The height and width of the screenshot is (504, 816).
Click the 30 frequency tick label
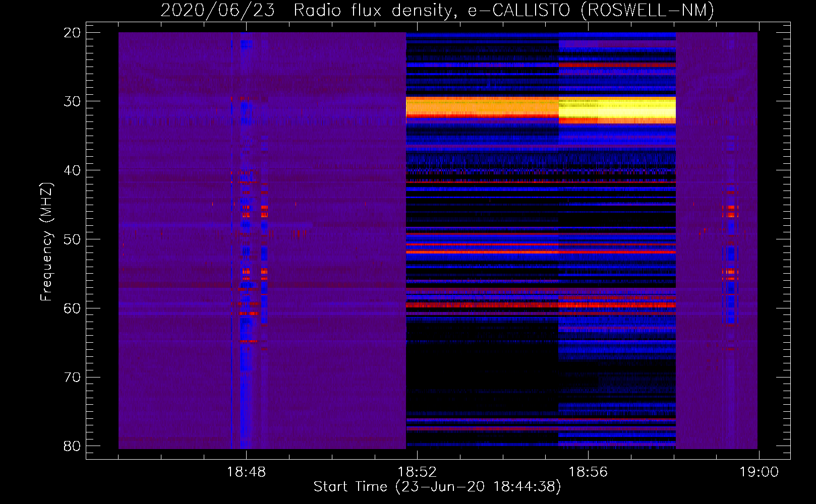click(72, 101)
